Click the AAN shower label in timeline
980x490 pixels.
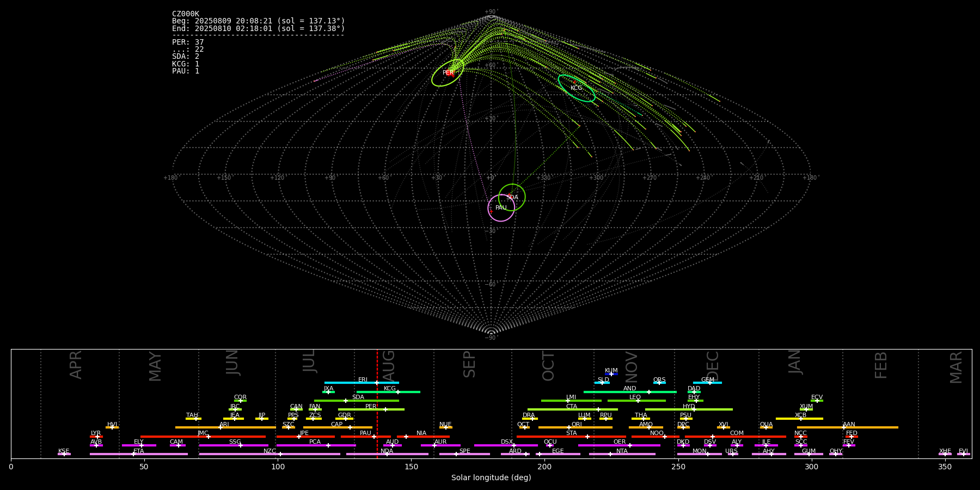tap(849, 425)
